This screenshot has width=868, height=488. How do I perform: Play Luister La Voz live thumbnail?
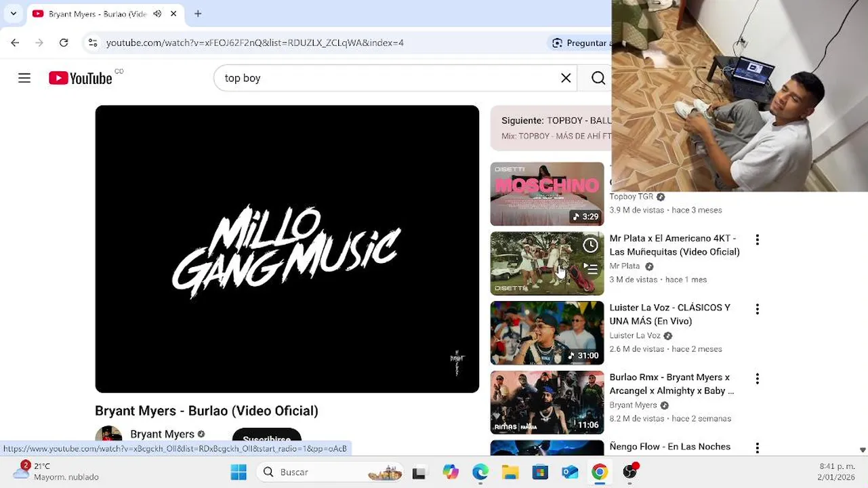click(x=547, y=333)
